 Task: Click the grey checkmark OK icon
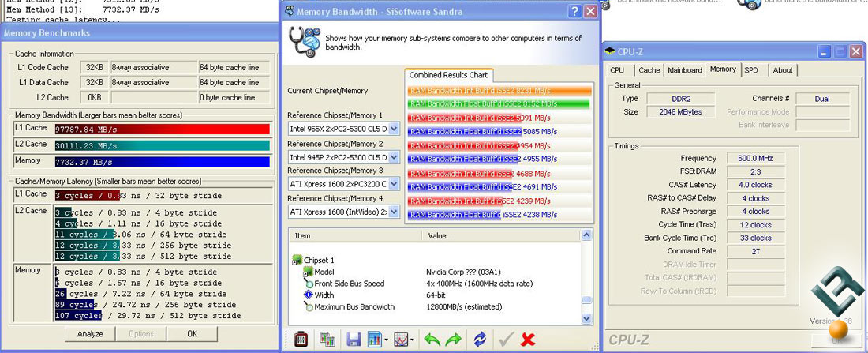(505, 339)
